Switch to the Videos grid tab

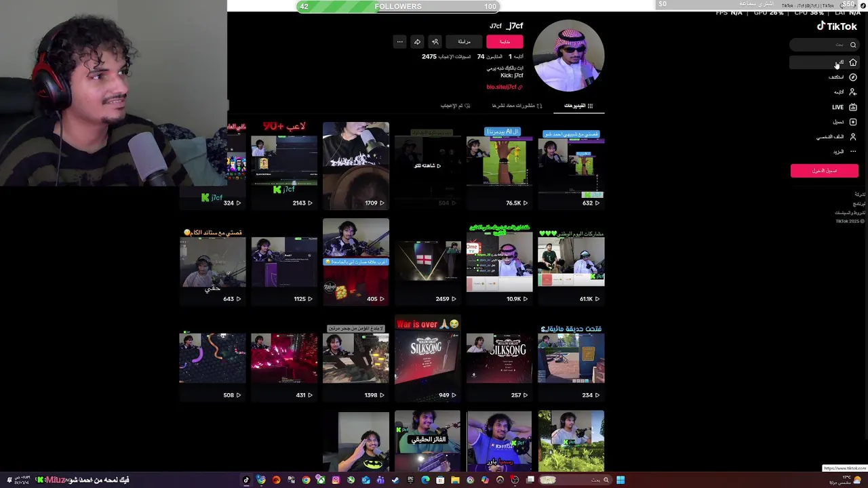(578, 106)
